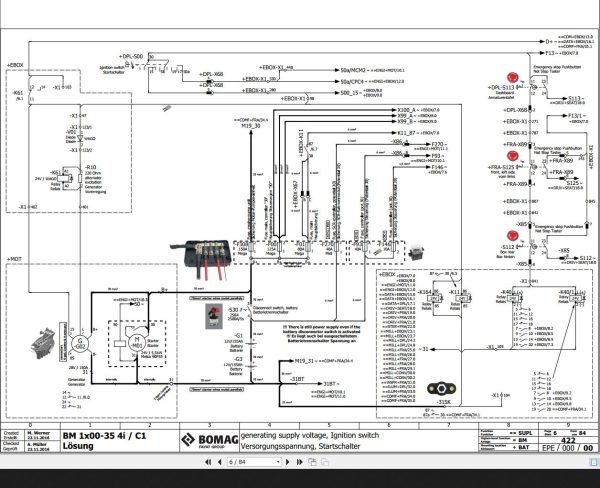Image resolution: width=600 pixels, height=488 pixels.
Task: Click the previous view icon beside the last-page arrow
Action: [312, 462]
